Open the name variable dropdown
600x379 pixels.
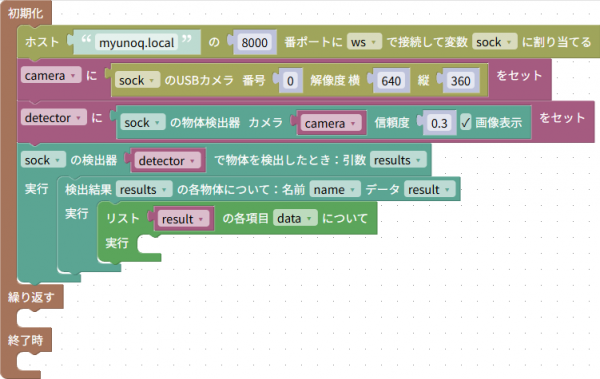(335, 190)
